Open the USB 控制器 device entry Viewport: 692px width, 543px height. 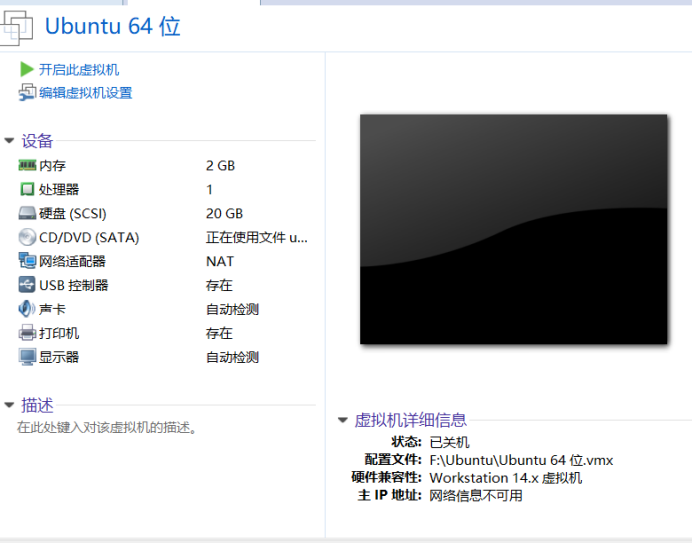pyautogui.click(x=74, y=285)
